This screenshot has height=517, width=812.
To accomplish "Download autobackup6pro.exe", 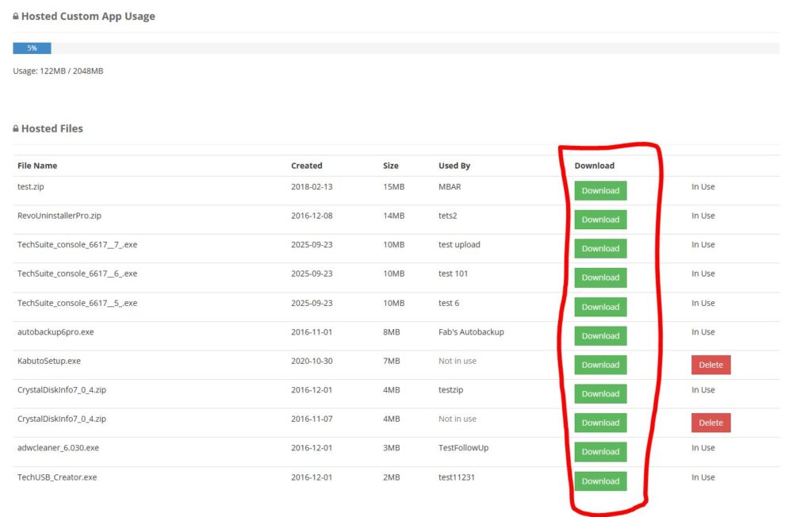I will point(600,335).
